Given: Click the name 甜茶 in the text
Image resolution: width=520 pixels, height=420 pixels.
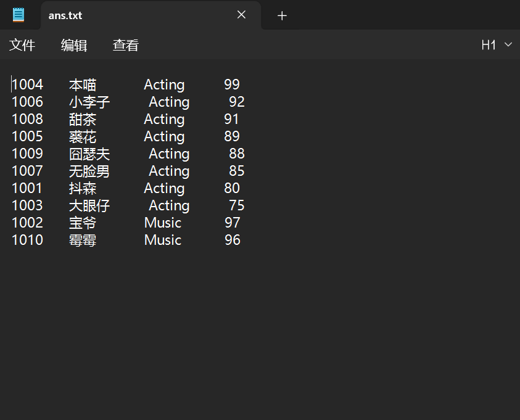Looking at the screenshot, I should tap(83, 119).
